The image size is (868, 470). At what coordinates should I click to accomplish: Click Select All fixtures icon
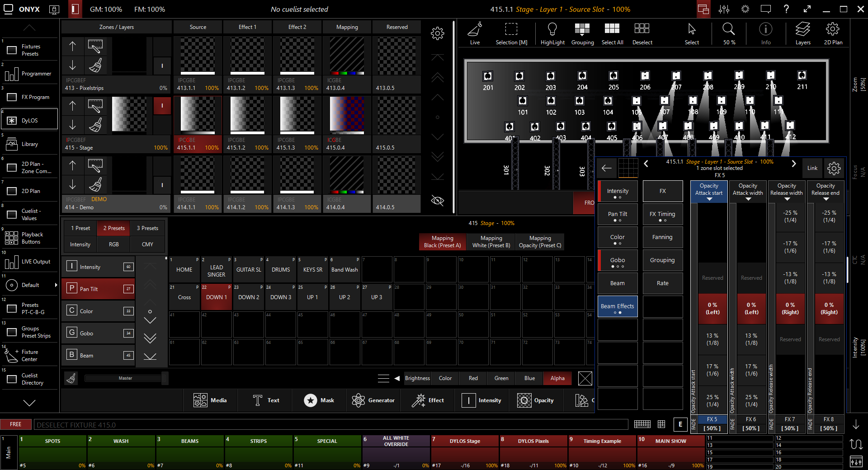tap(612, 33)
